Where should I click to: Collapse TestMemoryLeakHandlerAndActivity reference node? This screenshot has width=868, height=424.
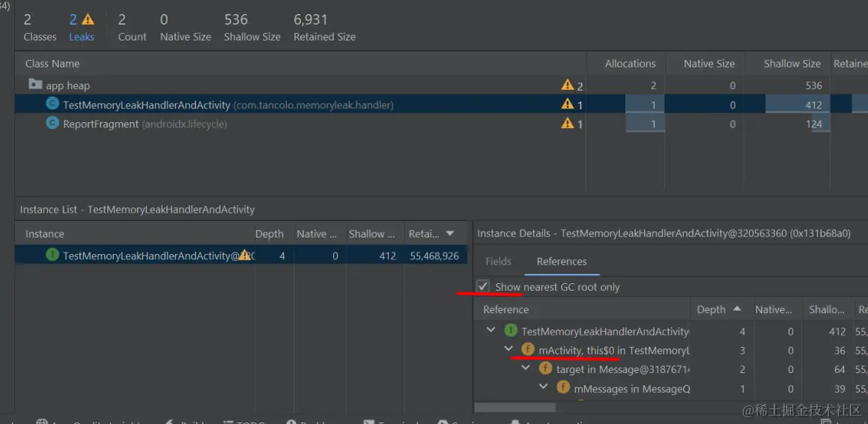coord(491,330)
